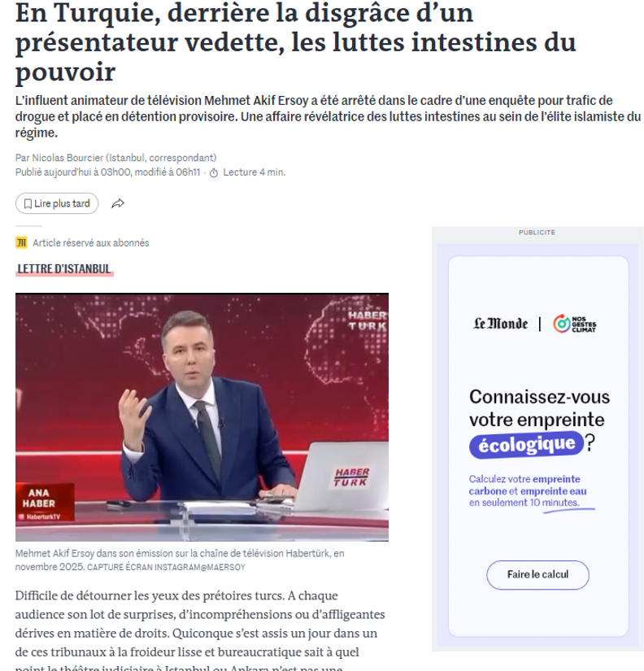Click the article headline about Turquie

pyautogui.click(x=295, y=42)
